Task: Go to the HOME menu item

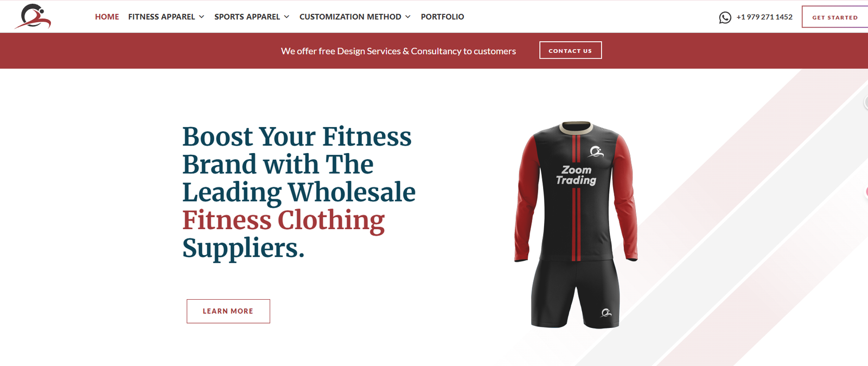Action: [107, 17]
